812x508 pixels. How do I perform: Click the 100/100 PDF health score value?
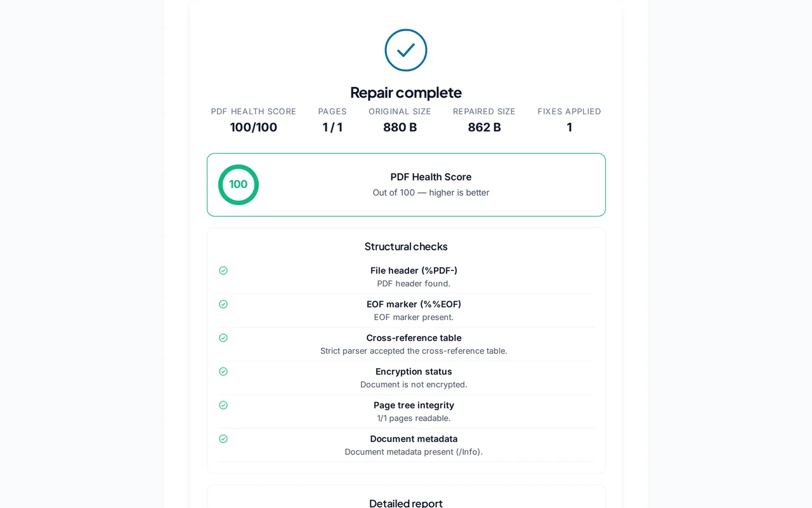click(254, 127)
